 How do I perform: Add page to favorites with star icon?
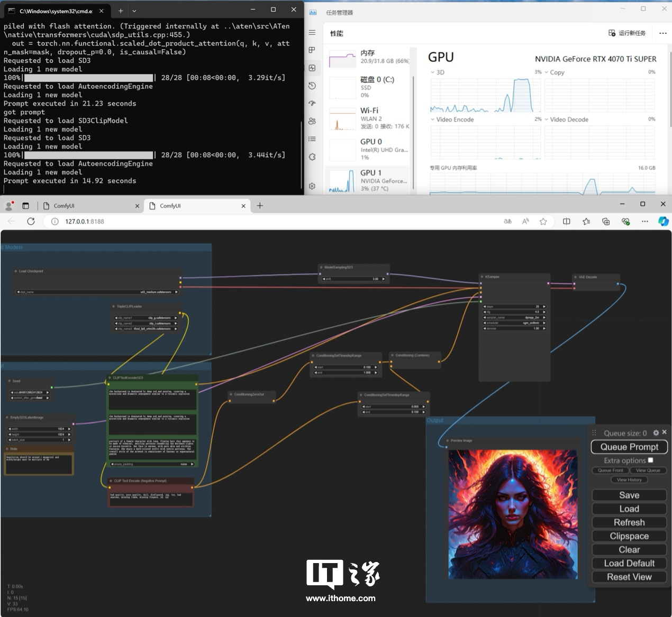(543, 222)
